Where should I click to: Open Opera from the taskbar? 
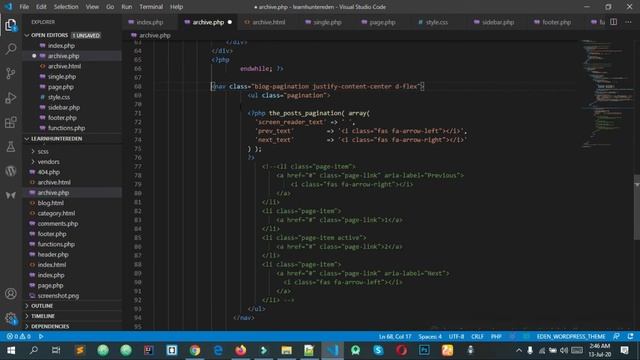(x=401, y=350)
